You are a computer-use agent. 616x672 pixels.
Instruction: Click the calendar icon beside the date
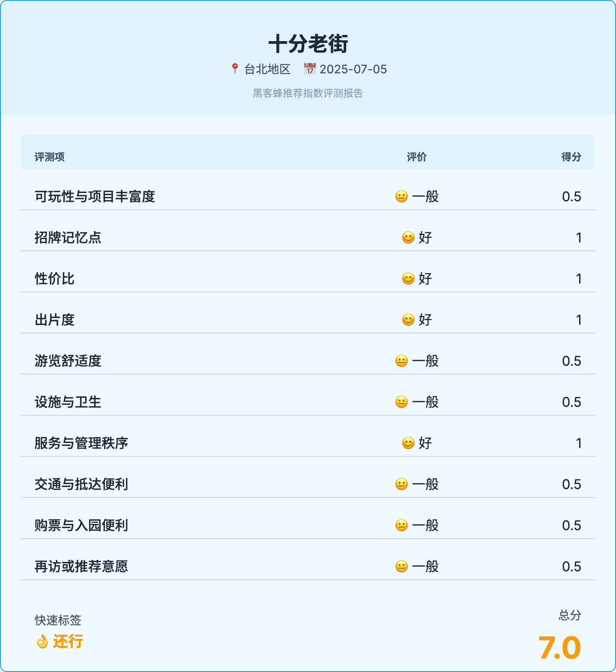point(310,69)
